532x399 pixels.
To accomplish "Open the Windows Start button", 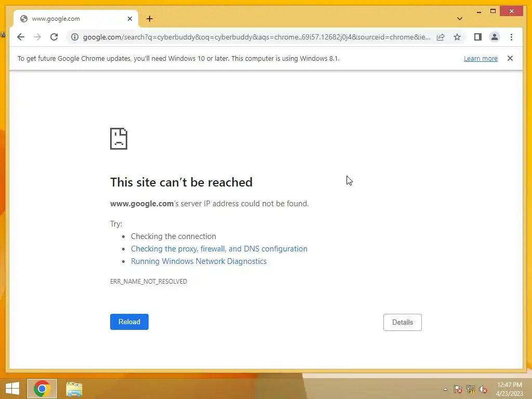I will 12,389.
